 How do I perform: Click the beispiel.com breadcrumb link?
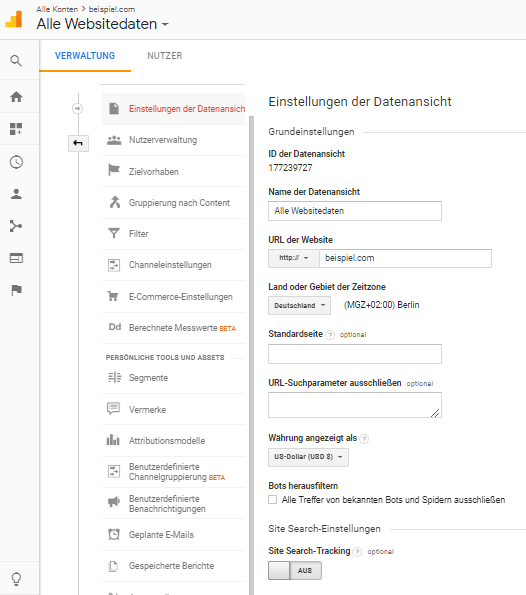(112, 9)
